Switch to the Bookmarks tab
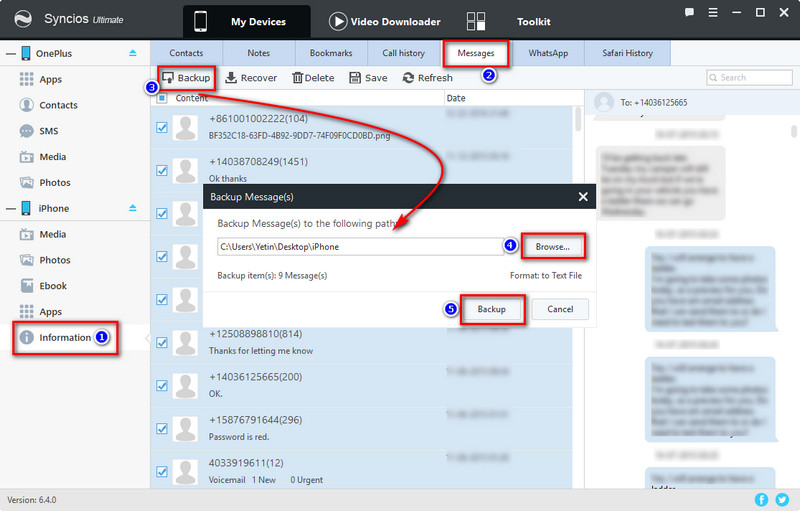 coord(331,53)
